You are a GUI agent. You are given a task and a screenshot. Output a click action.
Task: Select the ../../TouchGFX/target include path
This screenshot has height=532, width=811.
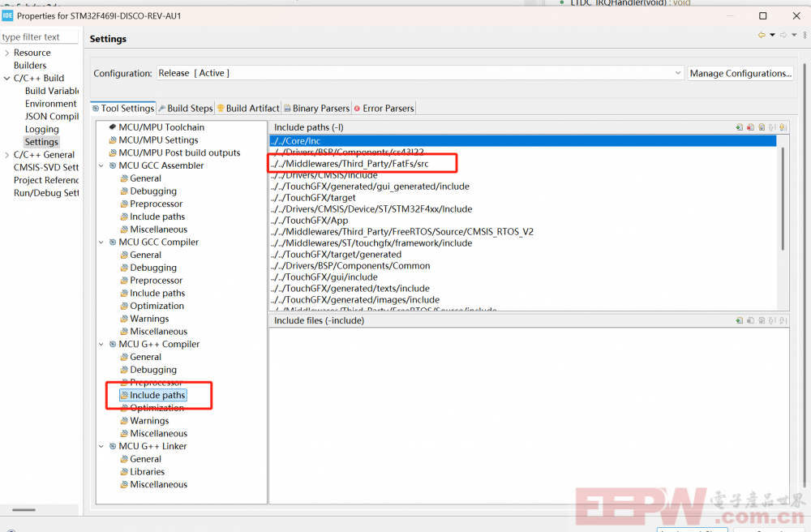point(522,198)
